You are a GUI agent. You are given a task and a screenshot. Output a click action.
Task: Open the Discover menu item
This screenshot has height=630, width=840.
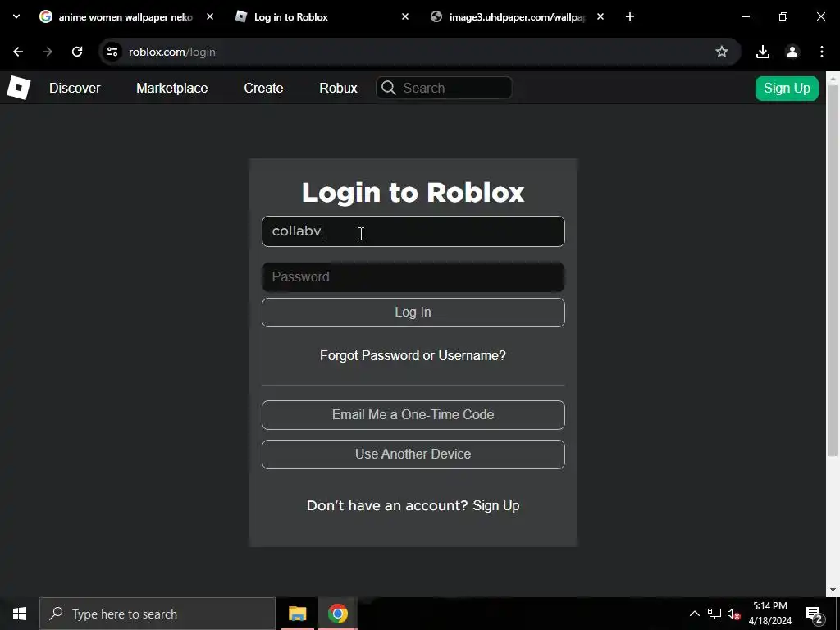click(75, 88)
